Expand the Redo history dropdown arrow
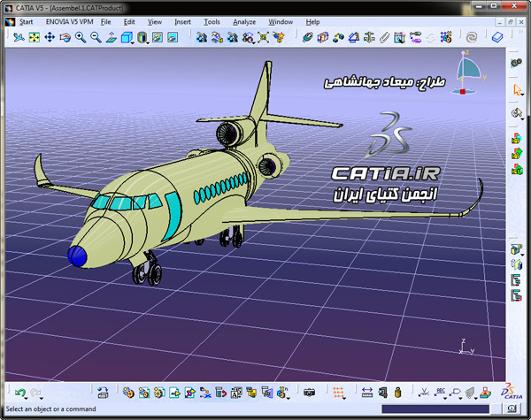Viewport: 531px width, 420px height. point(41,399)
